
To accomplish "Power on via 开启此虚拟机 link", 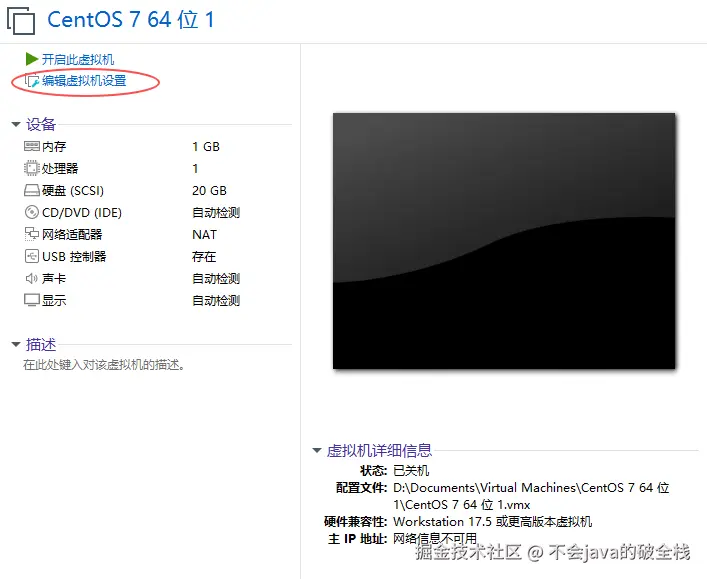I will [x=78, y=59].
